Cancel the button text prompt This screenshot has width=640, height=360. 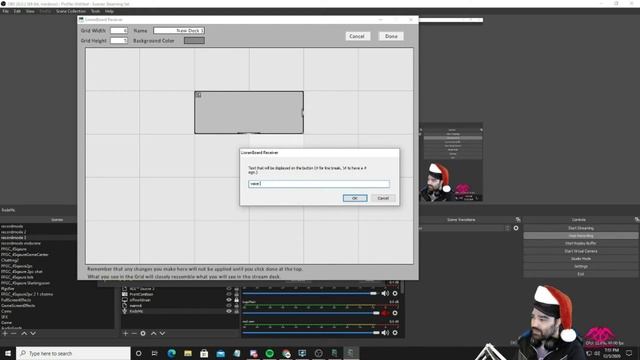tap(383, 198)
